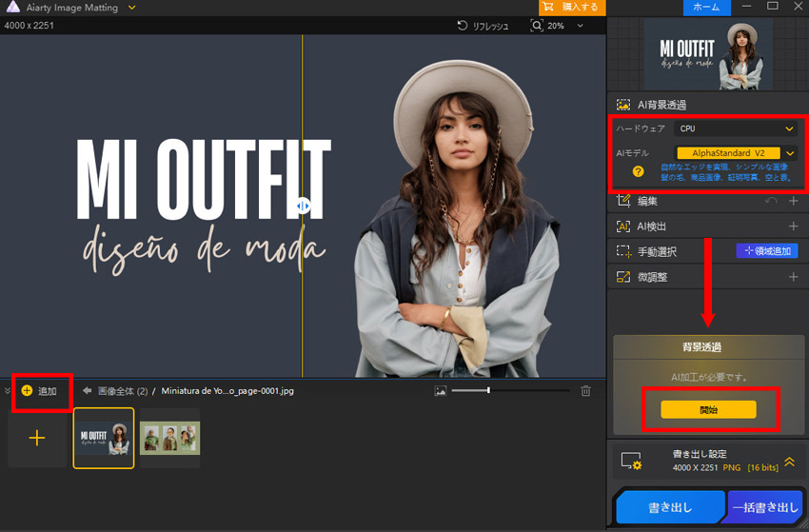Click the export settings monitor gear icon
Viewport: 809px width, 532px height.
click(631, 461)
